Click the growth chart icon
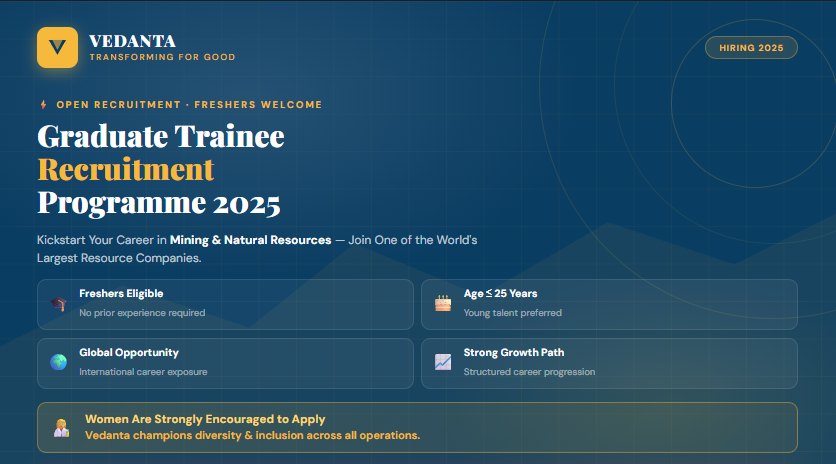 [x=443, y=362]
